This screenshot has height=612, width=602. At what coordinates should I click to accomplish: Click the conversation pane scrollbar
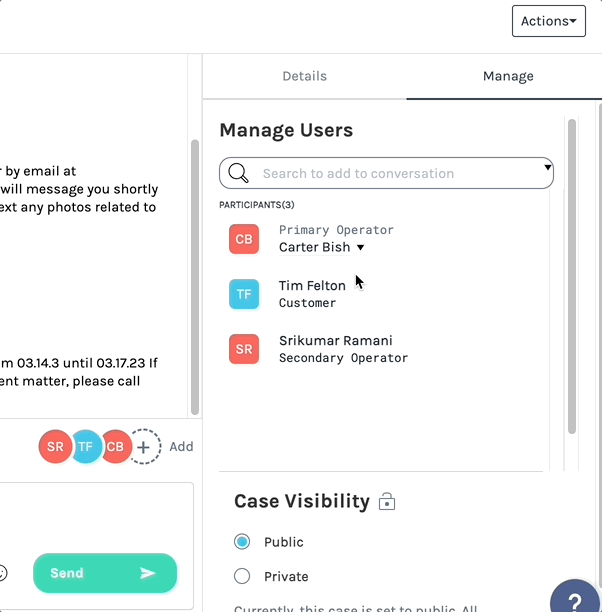pos(195,275)
